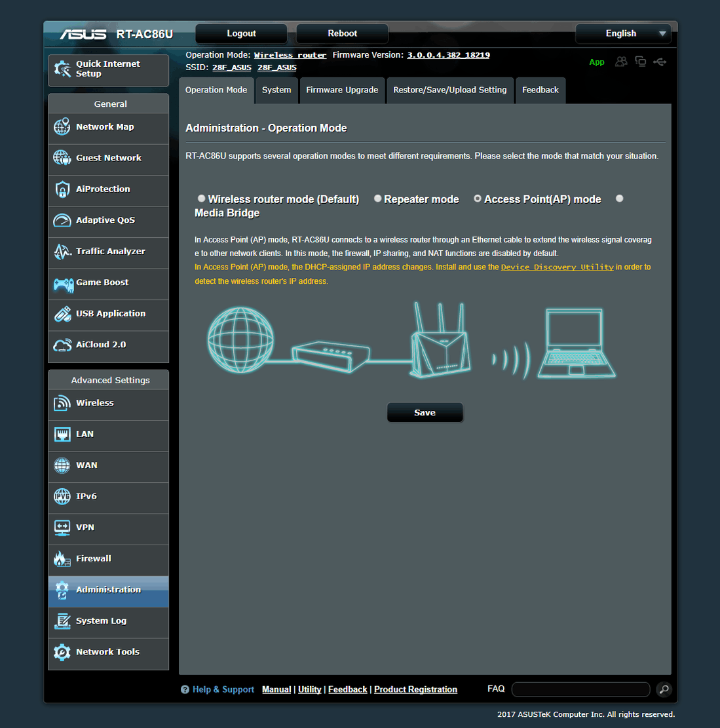The height and width of the screenshot is (728, 720).
Task: Click the Logout button
Action: (x=241, y=33)
